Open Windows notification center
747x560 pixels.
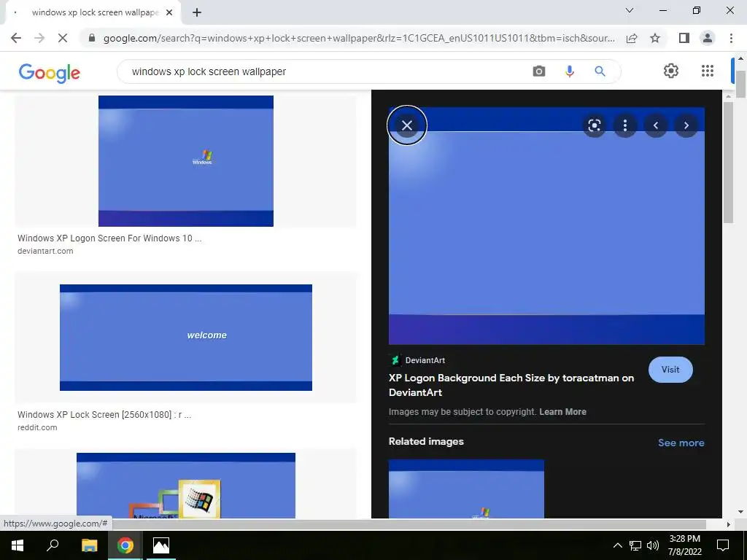click(723, 545)
